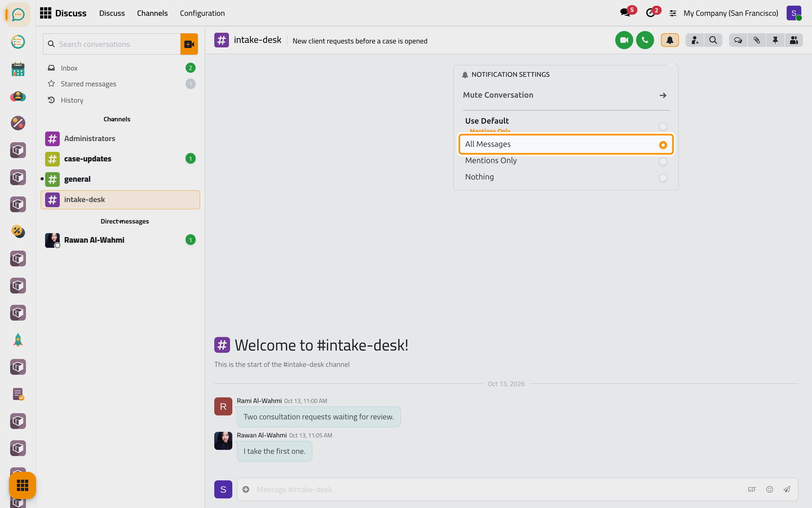The image size is (812, 508).
Task: Open the emoji picker in composer
Action: [x=770, y=489]
